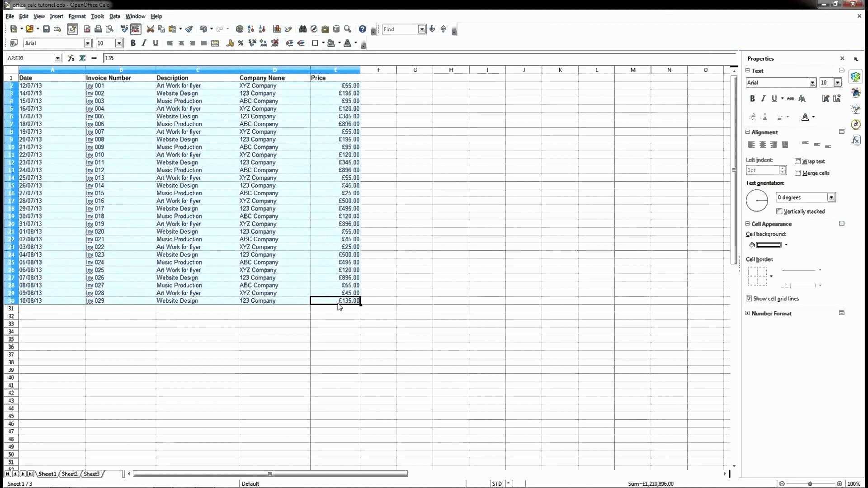Click Find & Replace binoculars icon
The width and height of the screenshot is (868, 488).
(302, 29)
